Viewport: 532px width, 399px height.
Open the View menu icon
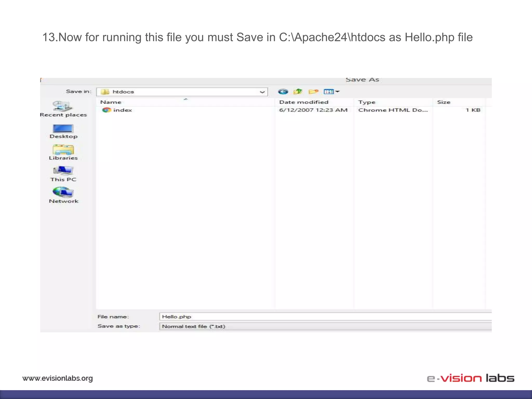coord(332,91)
